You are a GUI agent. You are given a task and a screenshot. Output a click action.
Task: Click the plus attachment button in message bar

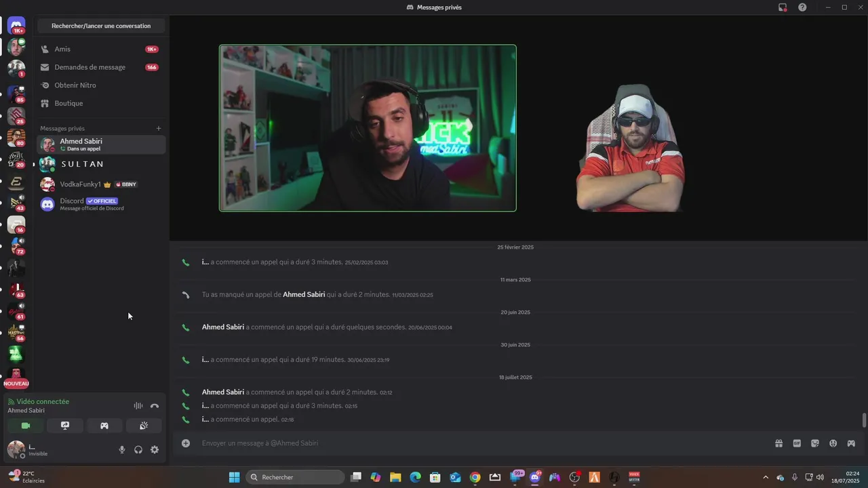(186, 443)
